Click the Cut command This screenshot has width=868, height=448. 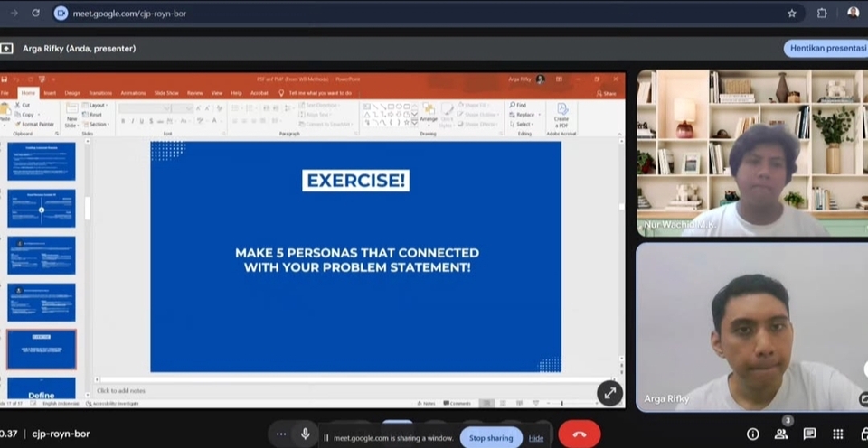click(x=24, y=105)
